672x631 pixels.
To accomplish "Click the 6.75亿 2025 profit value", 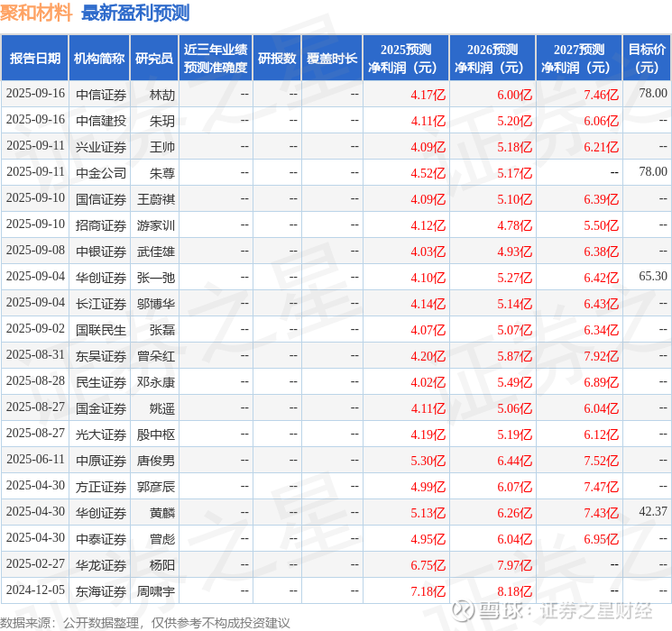I will point(428,565).
